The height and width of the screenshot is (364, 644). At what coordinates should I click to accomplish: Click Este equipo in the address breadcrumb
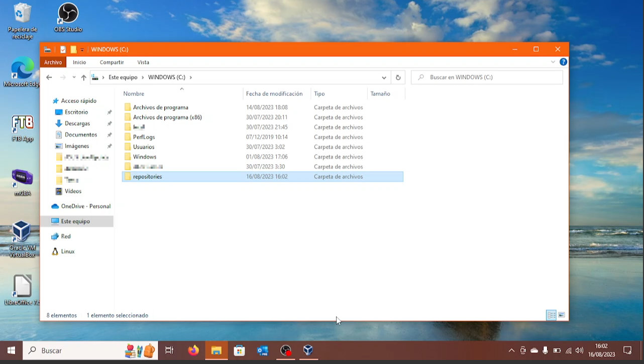(123, 77)
